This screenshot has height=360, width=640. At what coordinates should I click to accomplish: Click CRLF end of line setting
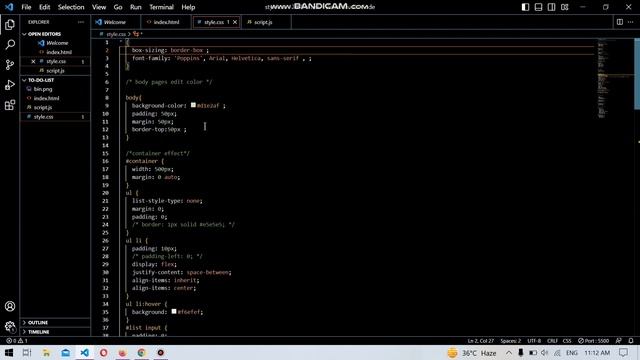tap(552, 340)
